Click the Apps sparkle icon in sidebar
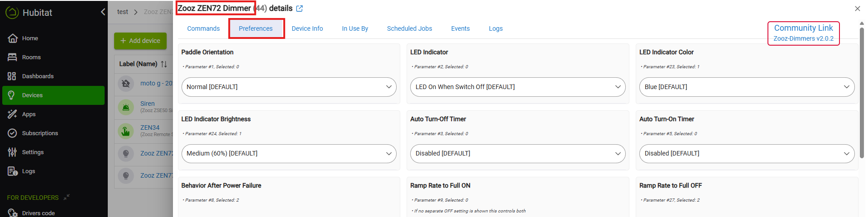 click(x=12, y=114)
